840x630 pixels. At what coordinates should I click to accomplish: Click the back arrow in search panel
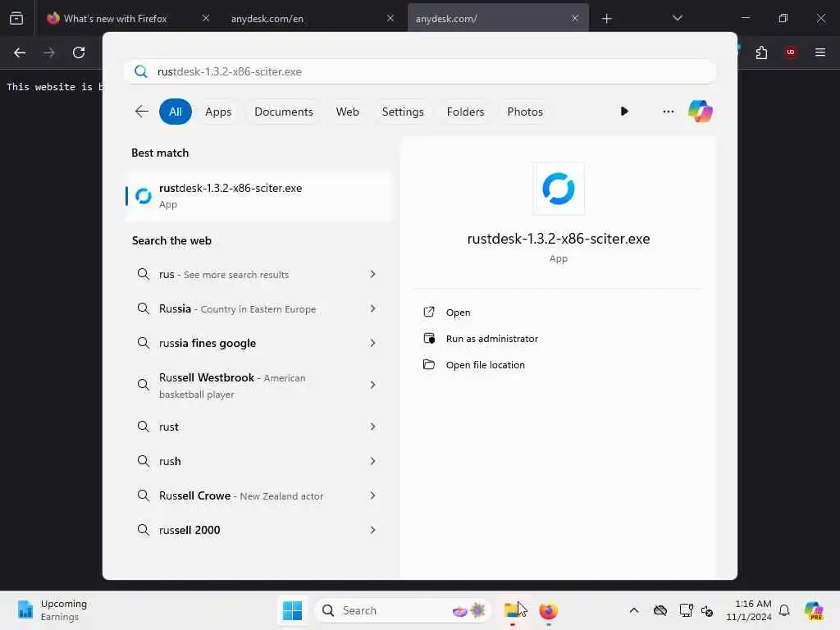(x=142, y=112)
